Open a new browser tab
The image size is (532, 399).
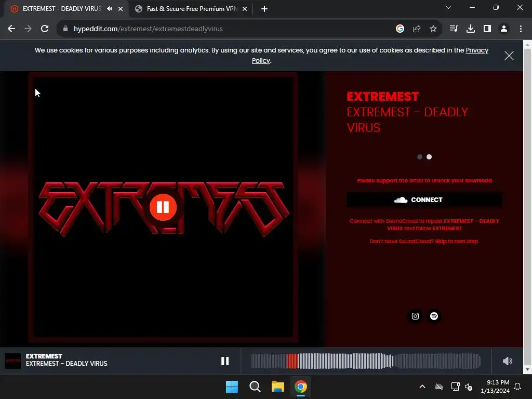coord(264,9)
